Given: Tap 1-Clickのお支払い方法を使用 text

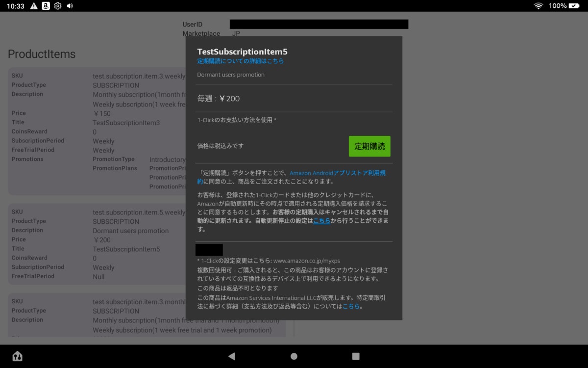Looking at the screenshot, I should coord(237,120).
